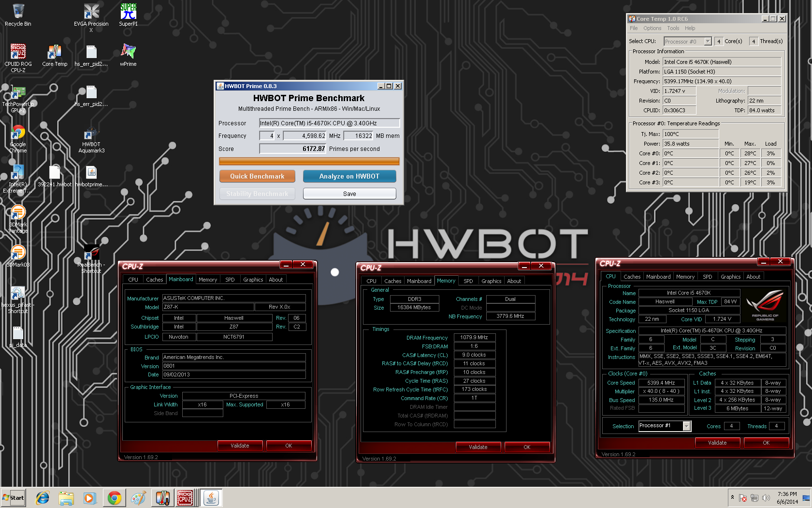812x508 pixels.
Task: Open Windows Explorer folder in taskbar
Action: [x=66, y=498]
